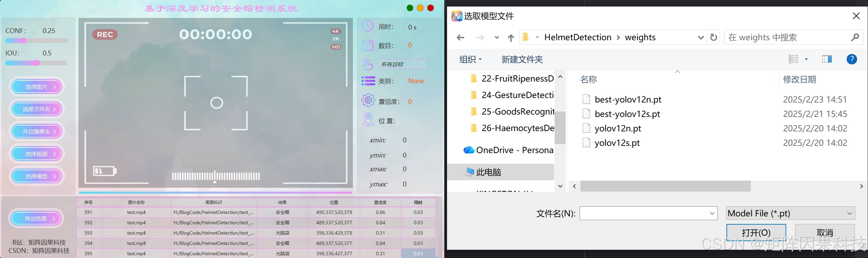Screen dimensions: 868x258
Task: Click the 22-FruitRipenessD folder icon
Action: click(474, 79)
